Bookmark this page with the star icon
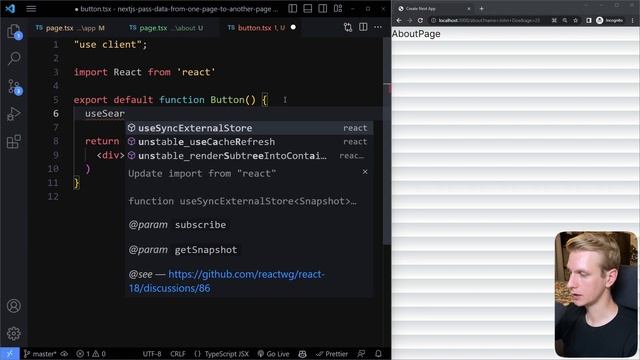640x360 pixels. click(576, 20)
